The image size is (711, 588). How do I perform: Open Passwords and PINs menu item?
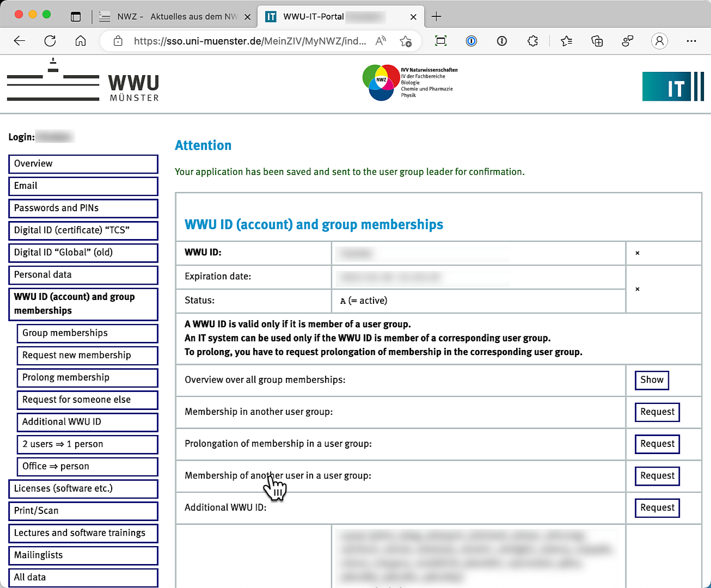point(83,208)
